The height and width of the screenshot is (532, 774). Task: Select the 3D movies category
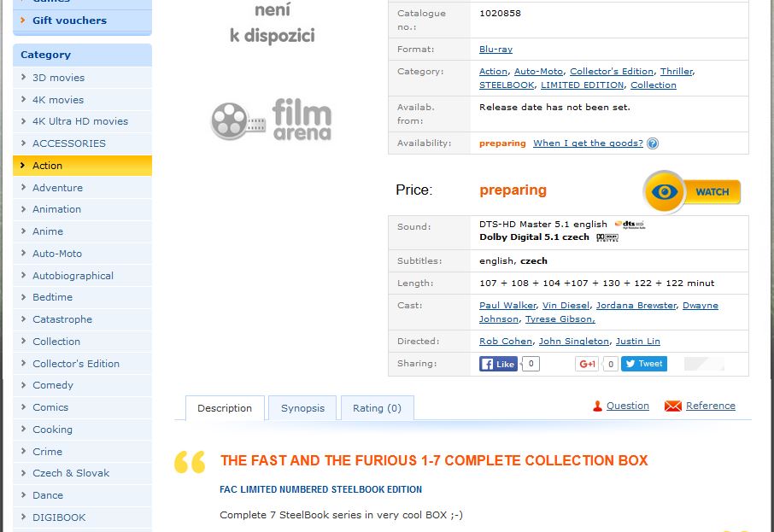[x=82, y=78]
